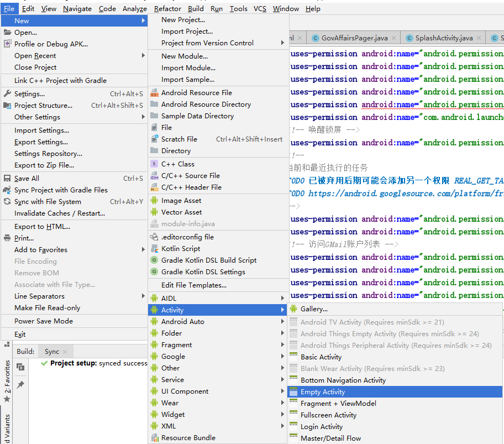Switch to SplashActivity.java tab

(444, 38)
